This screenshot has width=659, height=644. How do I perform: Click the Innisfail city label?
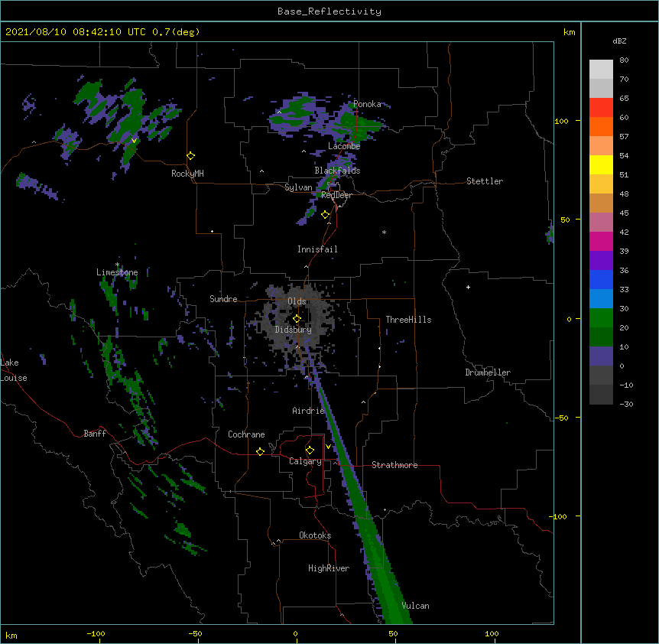click(x=317, y=249)
